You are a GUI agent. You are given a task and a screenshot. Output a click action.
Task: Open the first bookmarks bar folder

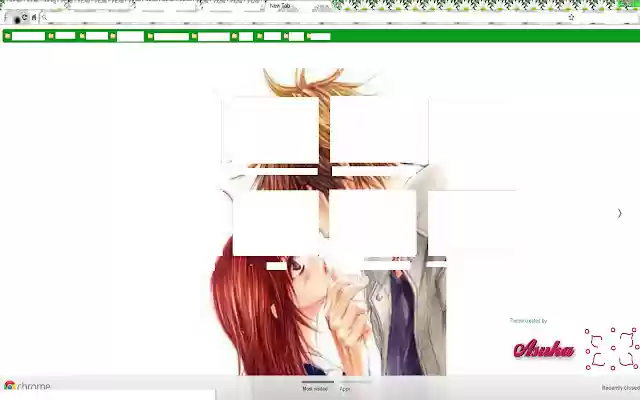tap(24, 36)
